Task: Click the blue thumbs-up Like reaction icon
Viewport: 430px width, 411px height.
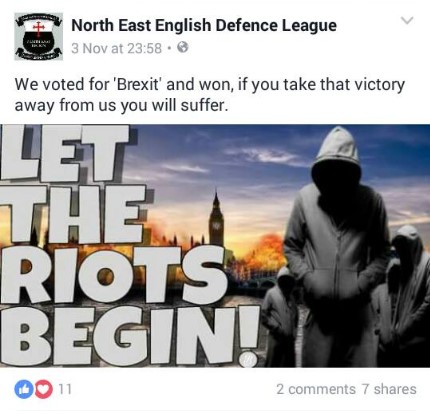Action: coord(24,389)
